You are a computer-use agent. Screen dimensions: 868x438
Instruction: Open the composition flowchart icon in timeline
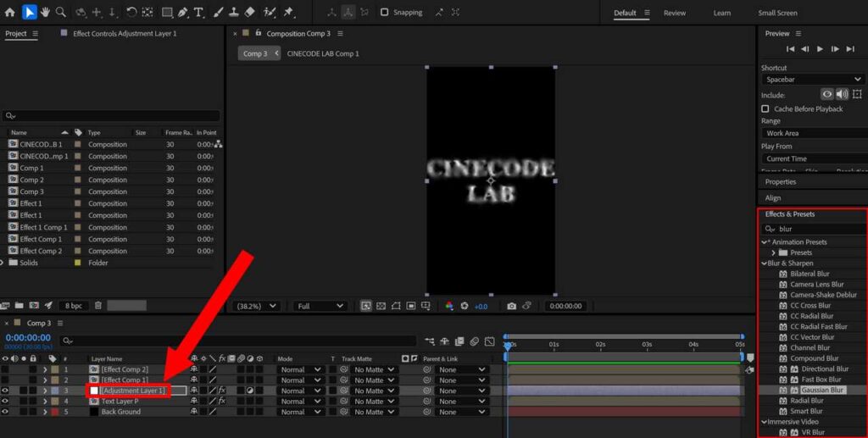point(430,341)
